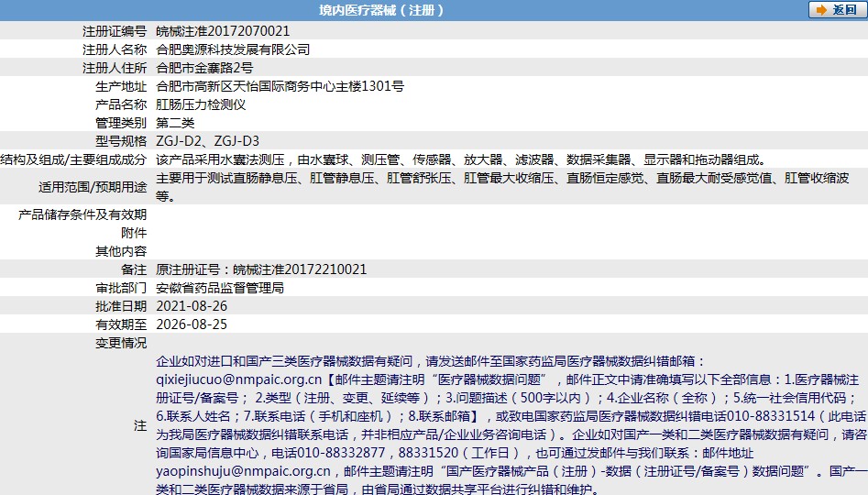The height and width of the screenshot is (495, 868).
Task: Select the composition text starting 该产品采用水囊法测压
Action: [462, 159]
